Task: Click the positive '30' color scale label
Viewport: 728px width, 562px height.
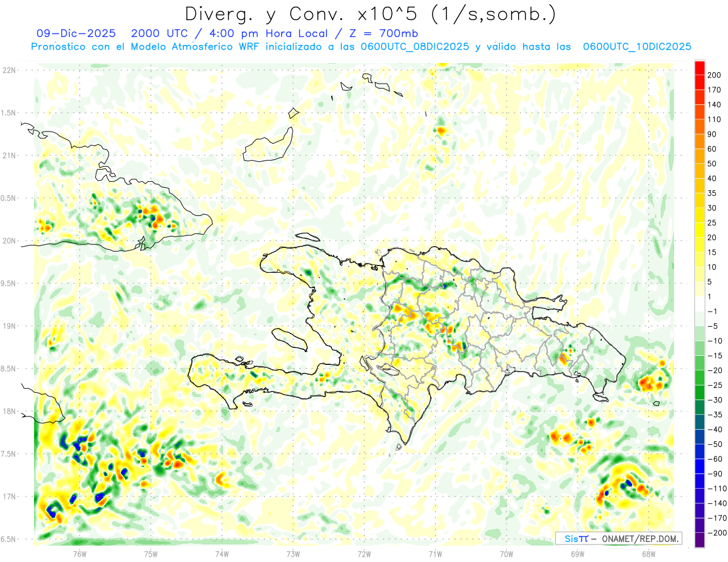Action: [713, 208]
